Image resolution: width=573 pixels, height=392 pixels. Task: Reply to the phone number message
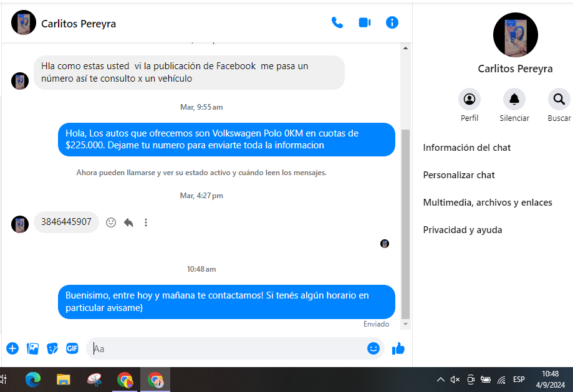click(128, 222)
